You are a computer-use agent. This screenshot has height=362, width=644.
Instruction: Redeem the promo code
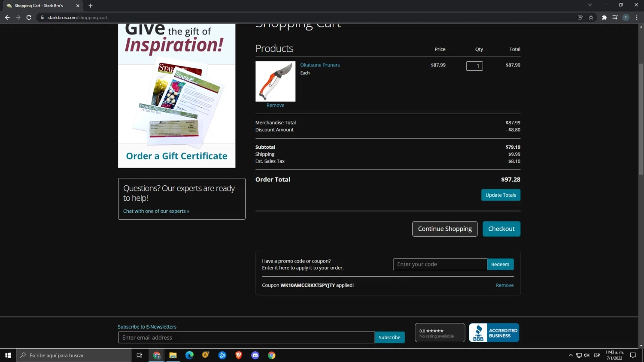point(500,264)
